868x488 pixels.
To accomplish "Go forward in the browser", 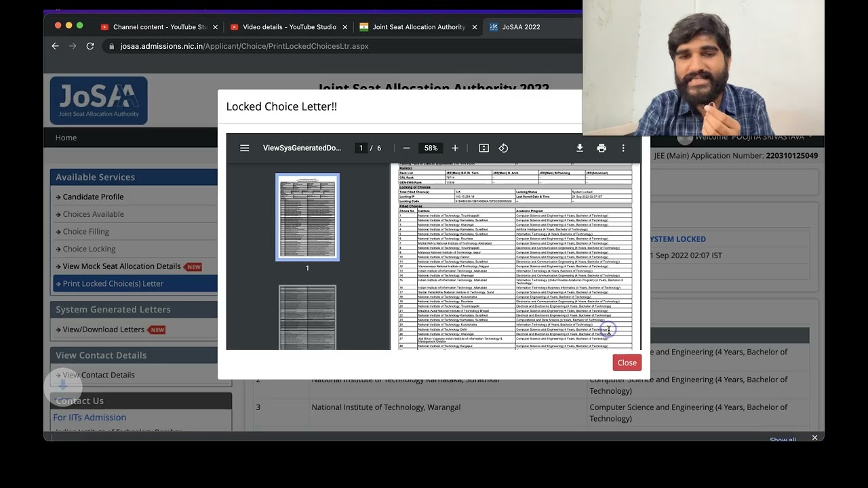I will point(73,46).
